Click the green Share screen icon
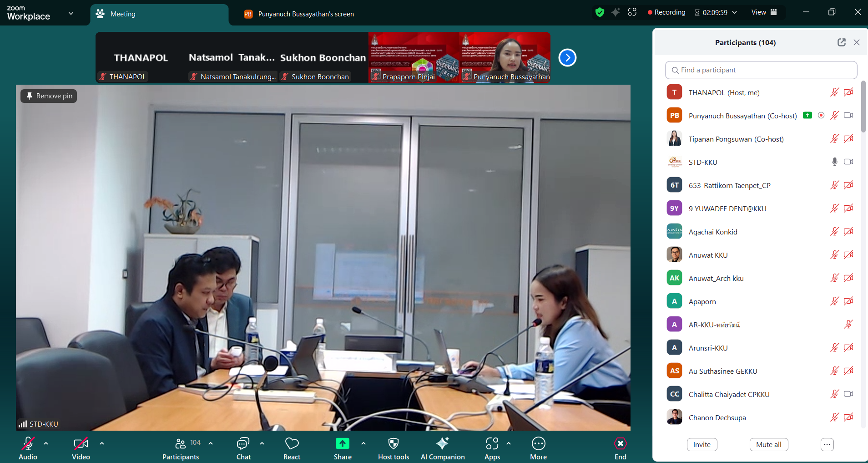The height and width of the screenshot is (463, 868). pyautogui.click(x=342, y=443)
